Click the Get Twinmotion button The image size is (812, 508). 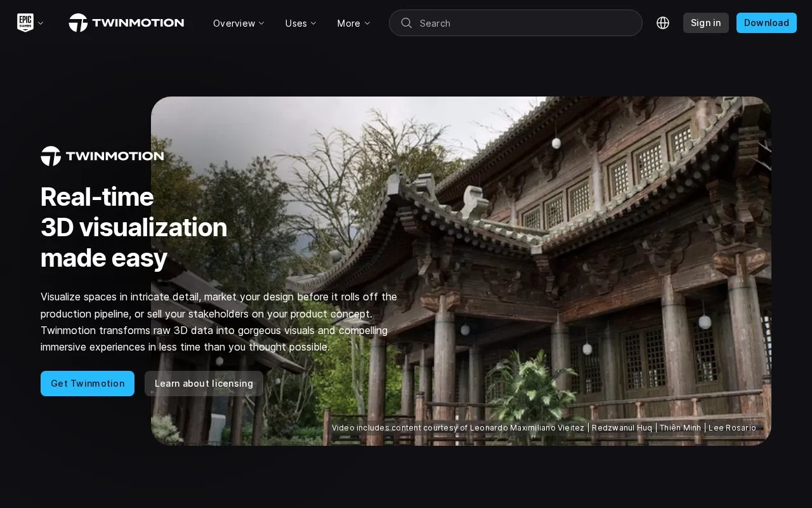click(88, 384)
